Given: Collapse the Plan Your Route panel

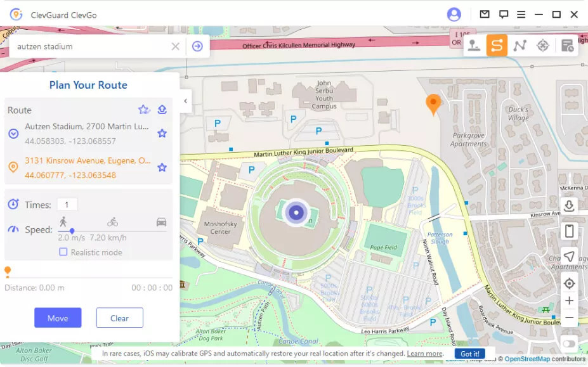Looking at the screenshot, I should tap(186, 101).
